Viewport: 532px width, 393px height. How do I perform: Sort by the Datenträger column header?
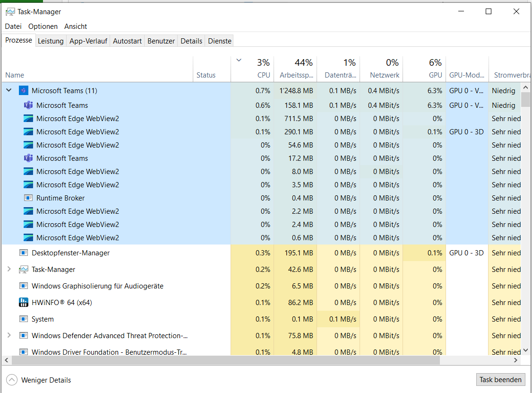click(x=339, y=69)
